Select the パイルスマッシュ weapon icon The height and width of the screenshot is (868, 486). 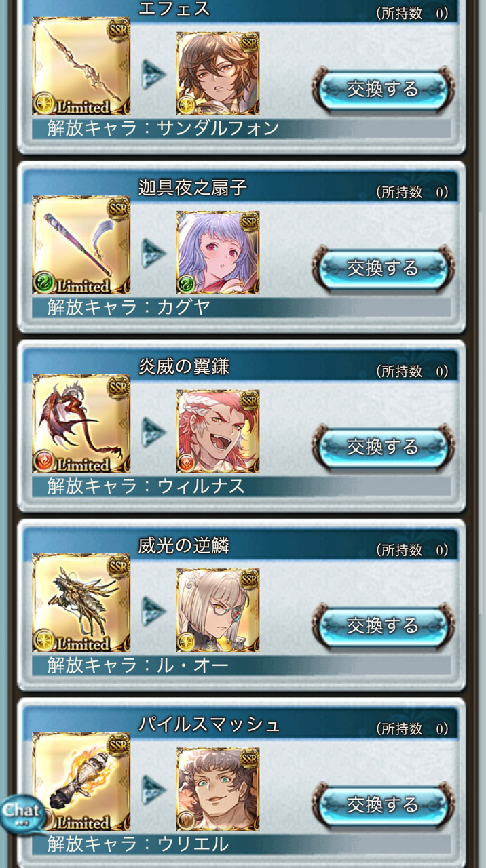pos(81,782)
